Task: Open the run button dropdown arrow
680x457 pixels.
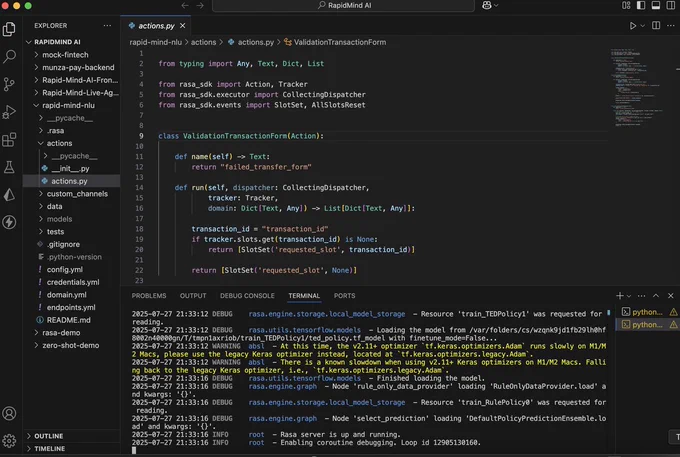Action: pyautogui.click(x=643, y=26)
